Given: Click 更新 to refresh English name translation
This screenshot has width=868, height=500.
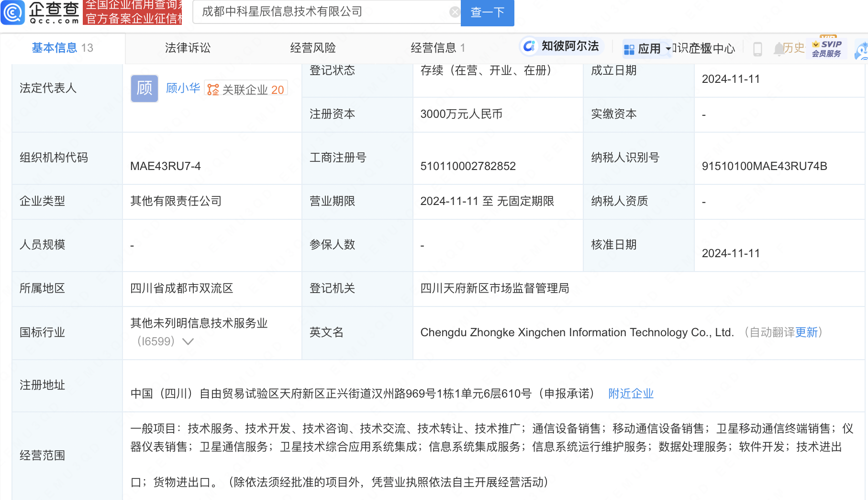Looking at the screenshot, I should pos(806,332).
